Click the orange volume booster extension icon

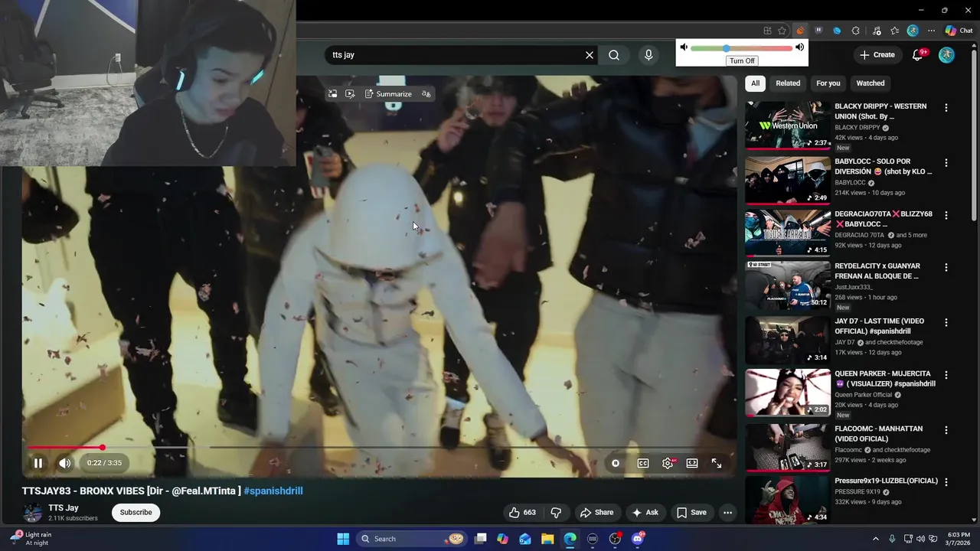click(800, 31)
